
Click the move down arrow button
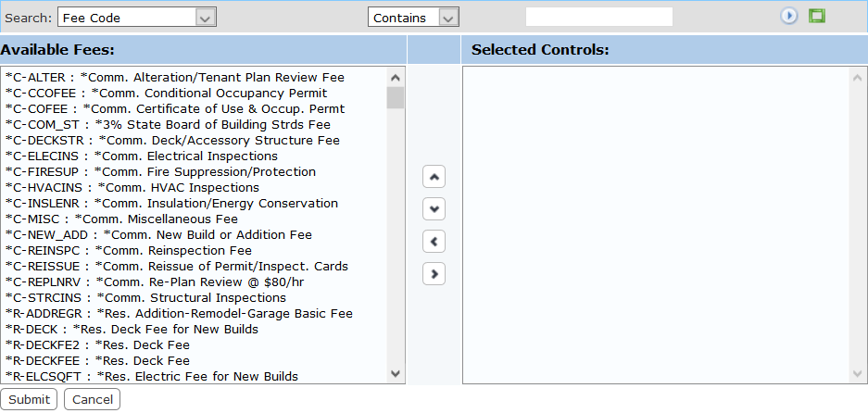point(434,208)
